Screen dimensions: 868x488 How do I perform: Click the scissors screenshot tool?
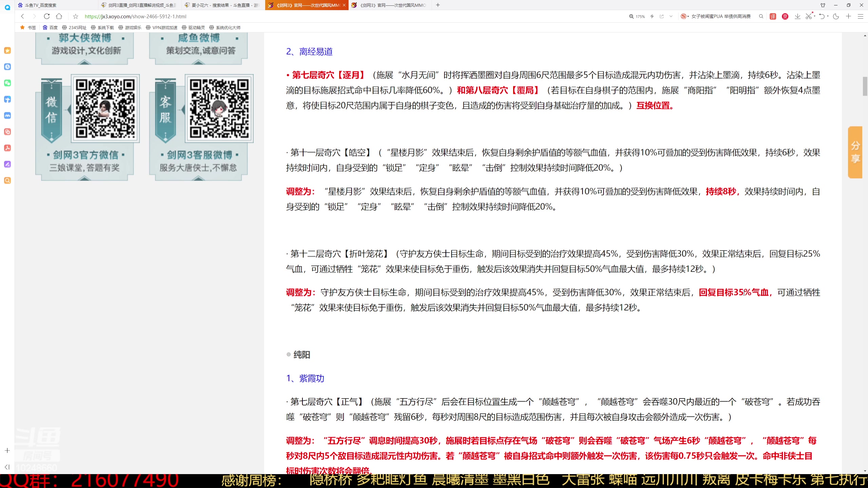[x=809, y=16]
